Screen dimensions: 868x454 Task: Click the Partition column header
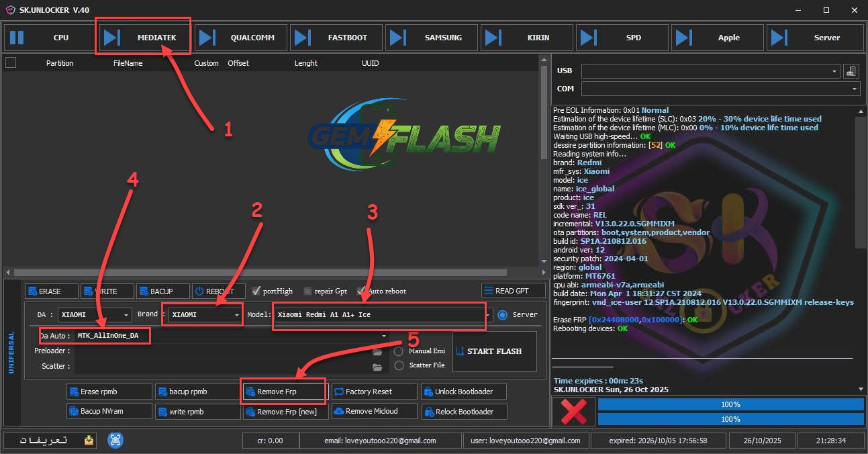click(60, 63)
